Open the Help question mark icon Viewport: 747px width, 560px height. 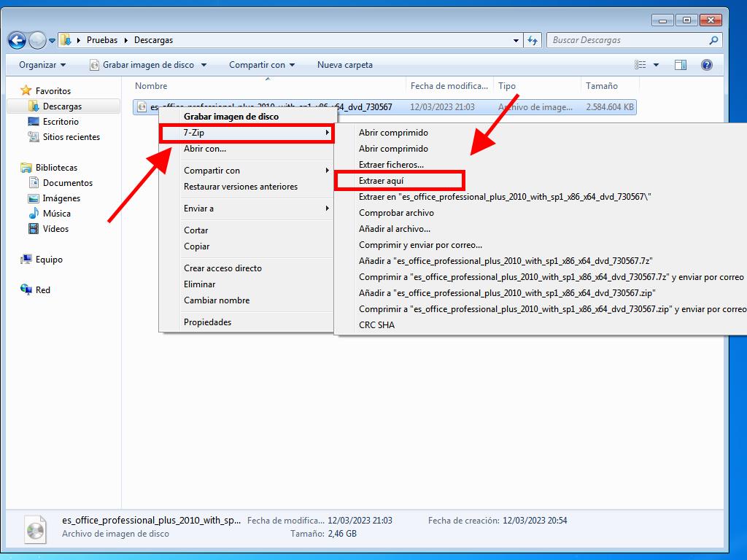[706, 65]
